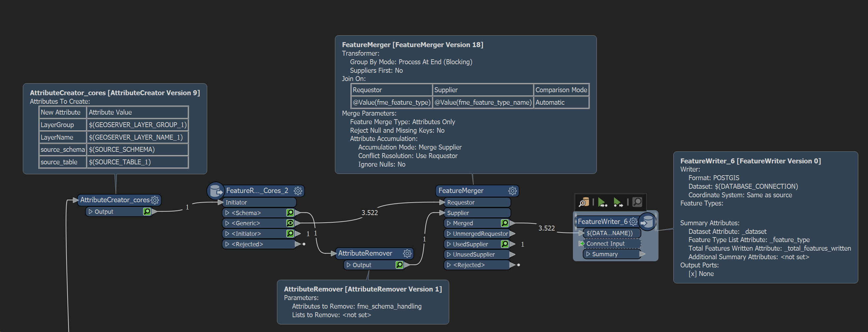Inspect cached features on <Generic> port
This screenshot has width=868, height=332.
tap(290, 223)
